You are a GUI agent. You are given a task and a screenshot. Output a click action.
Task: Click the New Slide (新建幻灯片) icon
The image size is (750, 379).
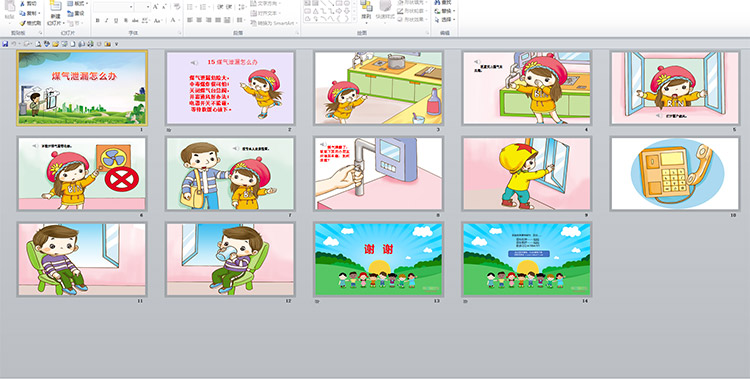click(x=55, y=12)
